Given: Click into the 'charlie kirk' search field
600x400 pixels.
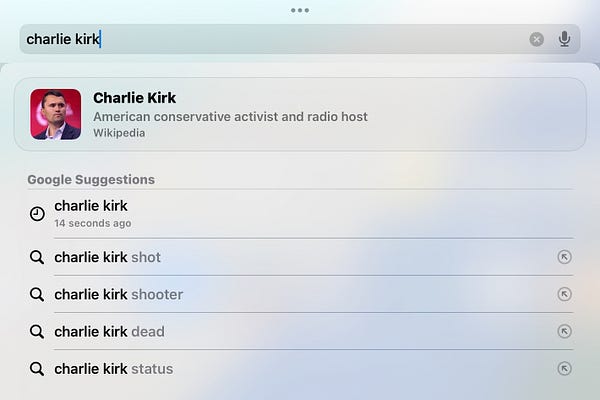Looking at the screenshot, I should 300,39.
